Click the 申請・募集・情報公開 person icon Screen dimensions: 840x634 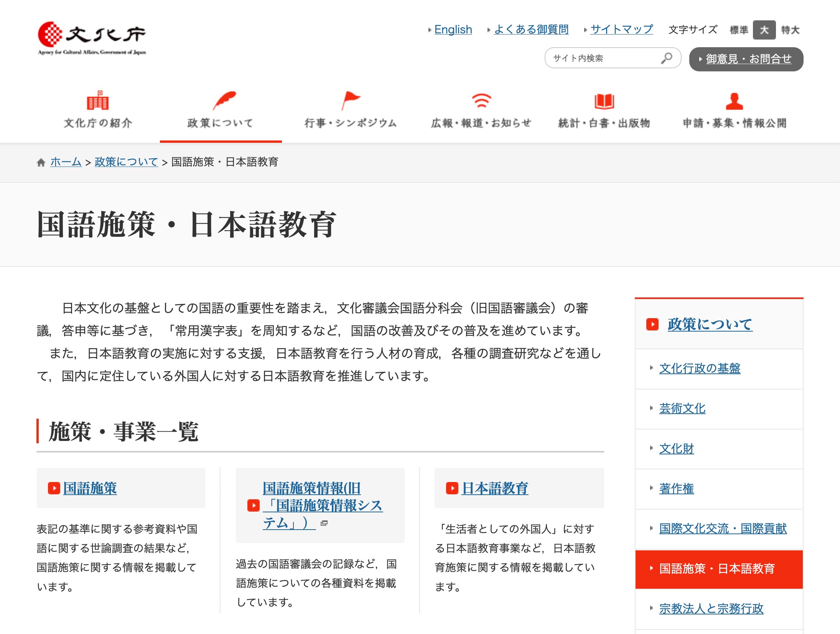click(734, 101)
